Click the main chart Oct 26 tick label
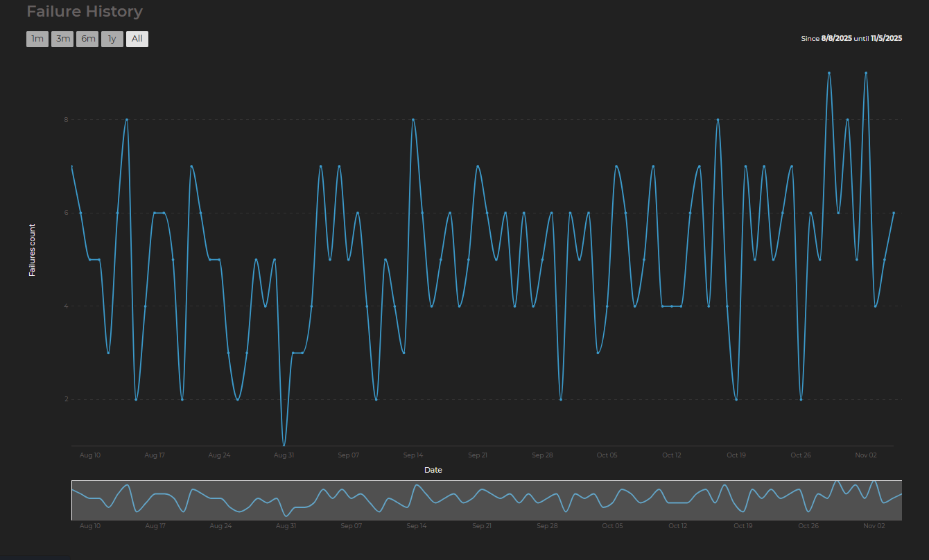Viewport: 929px width, 560px height. [x=801, y=455]
